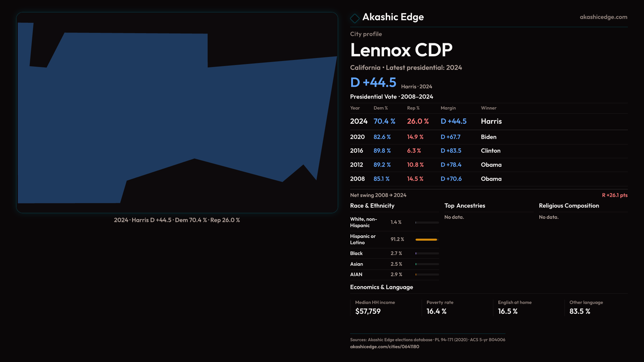Open the akashicedge.com/cities/0641180 source link

(384, 347)
